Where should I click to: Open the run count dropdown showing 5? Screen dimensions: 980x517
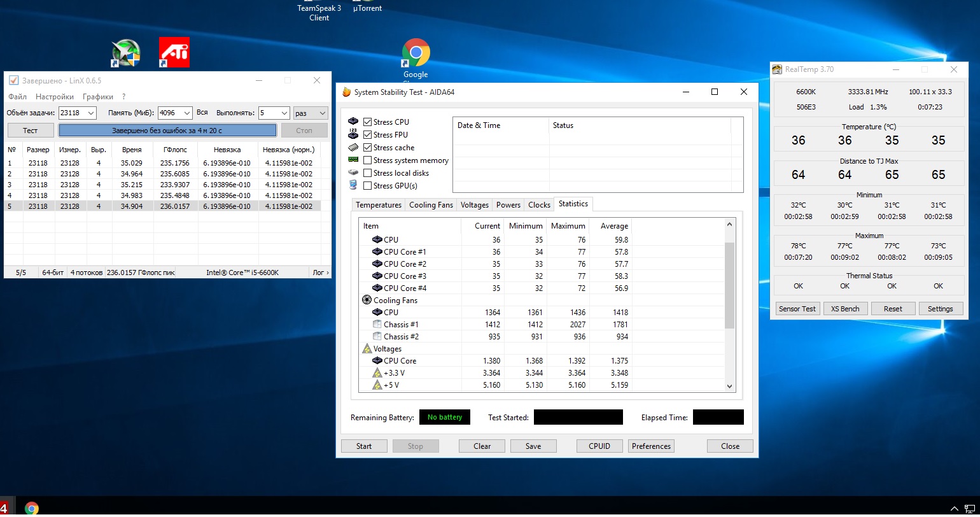tap(284, 113)
